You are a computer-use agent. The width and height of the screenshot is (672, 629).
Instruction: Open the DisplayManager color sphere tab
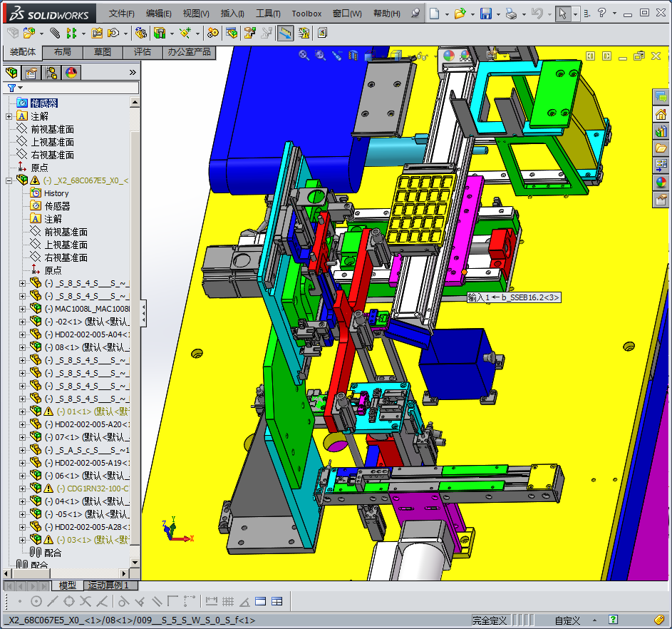click(71, 72)
